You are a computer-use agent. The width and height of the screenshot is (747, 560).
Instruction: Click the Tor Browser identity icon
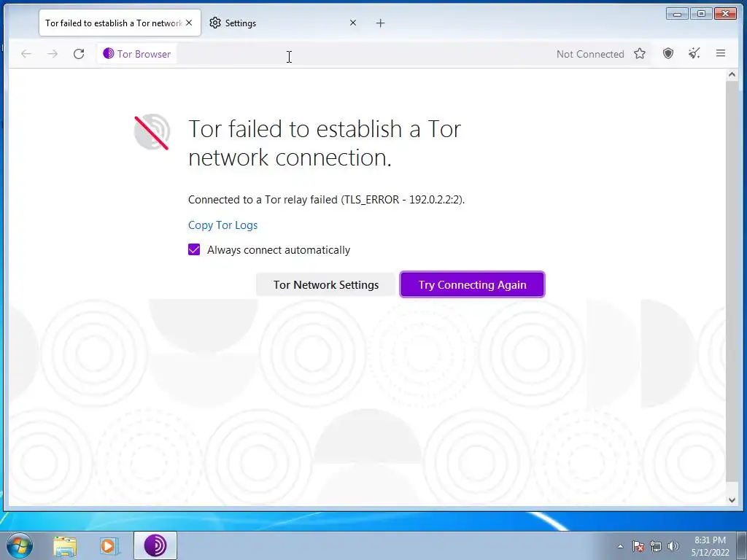[x=108, y=53]
